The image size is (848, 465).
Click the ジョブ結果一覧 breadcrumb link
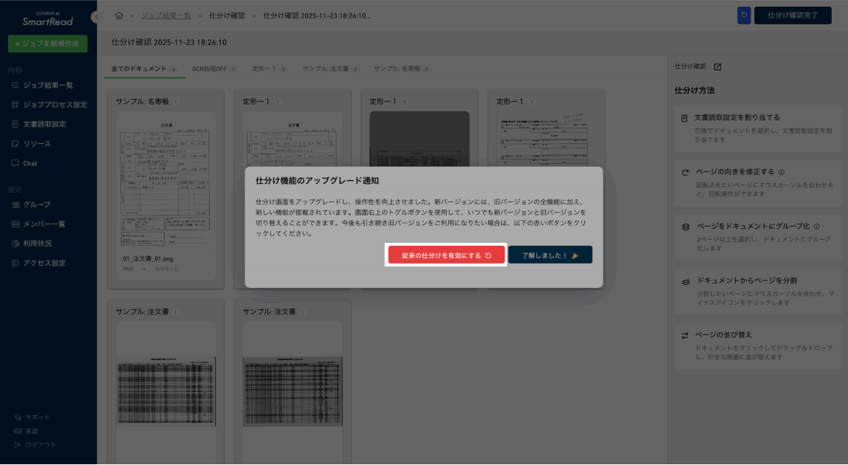click(166, 16)
